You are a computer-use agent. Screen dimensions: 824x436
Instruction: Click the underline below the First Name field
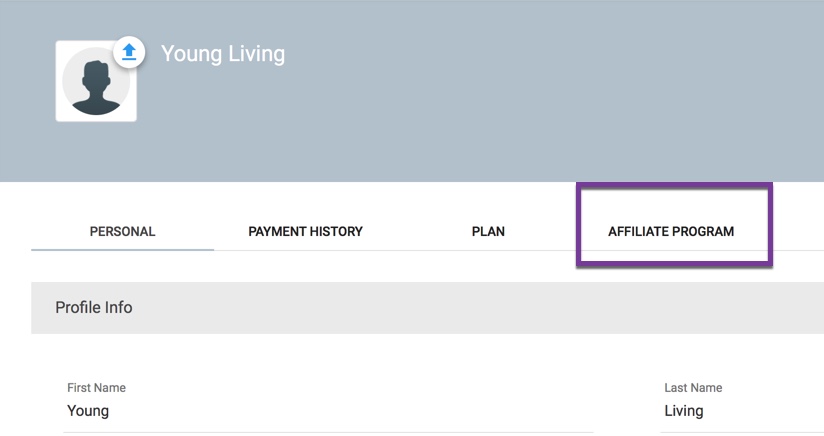coord(328,432)
